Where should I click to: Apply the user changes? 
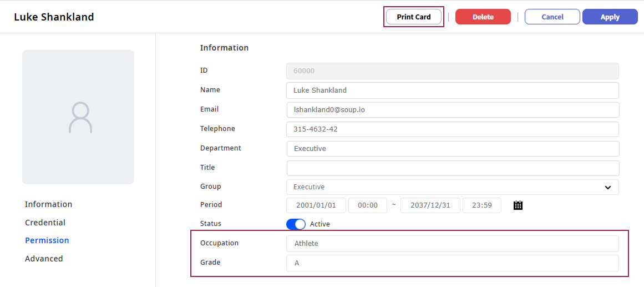tap(610, 17)
